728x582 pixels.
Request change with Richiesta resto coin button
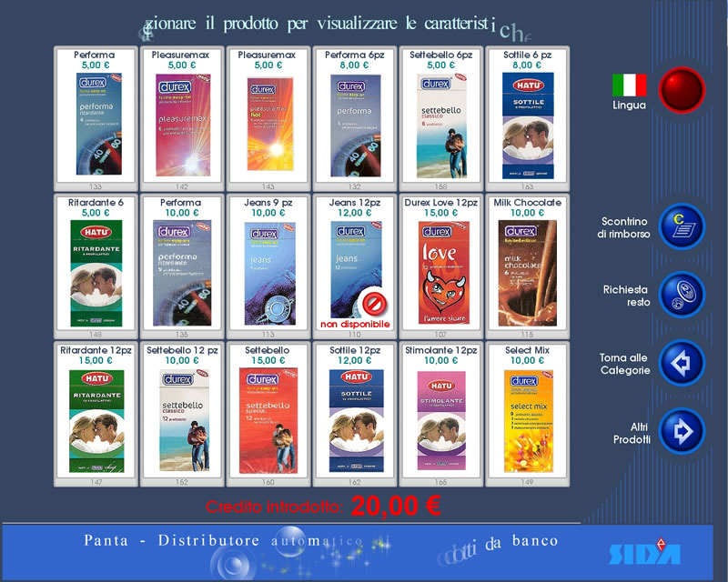pyautogui.click(x=682, y=295)
